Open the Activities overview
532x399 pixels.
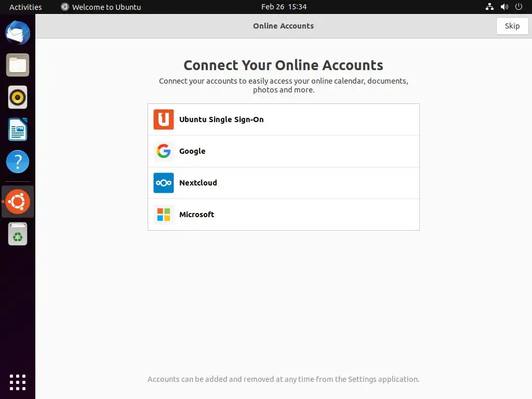pos(25,7)
